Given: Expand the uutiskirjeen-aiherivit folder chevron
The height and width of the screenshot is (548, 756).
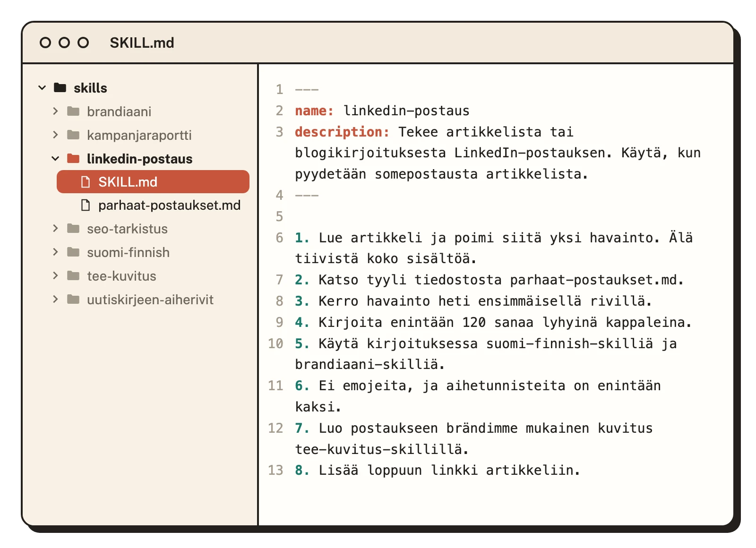Looking at the screenshot, I should [x=55, y=300].
